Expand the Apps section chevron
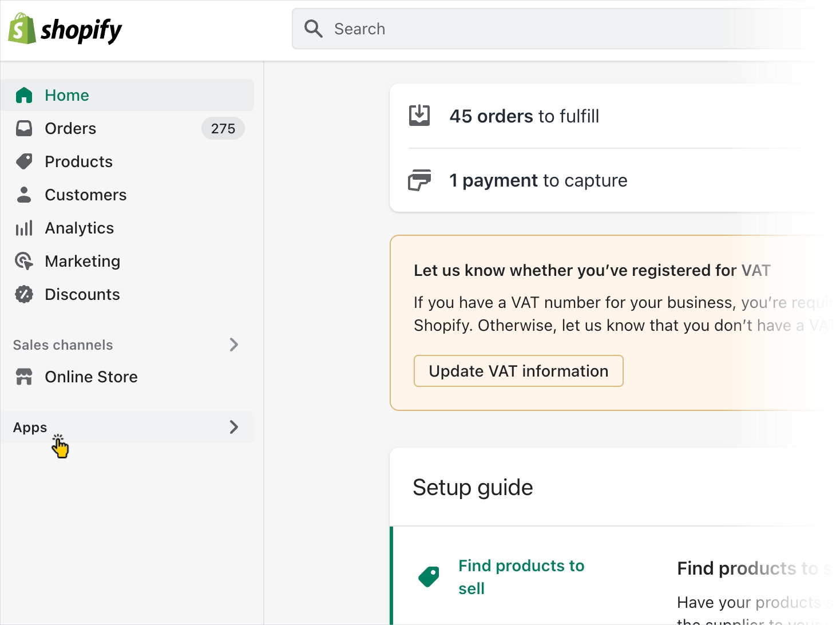The height and width of the screenshot is (625, 840). click(233, 427)
